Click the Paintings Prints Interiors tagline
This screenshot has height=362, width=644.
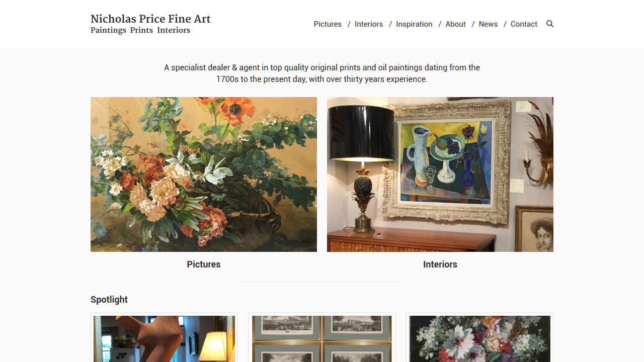(140, 30)
